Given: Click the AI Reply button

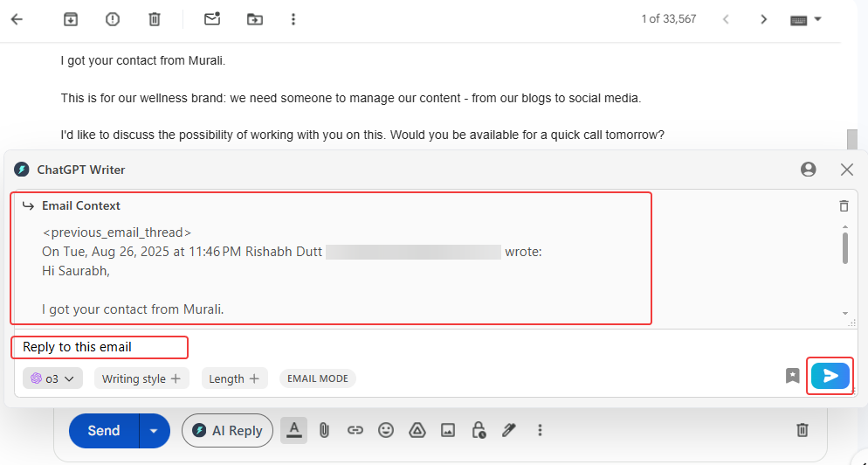Looking at the screenshot, I should coord(228,431).
